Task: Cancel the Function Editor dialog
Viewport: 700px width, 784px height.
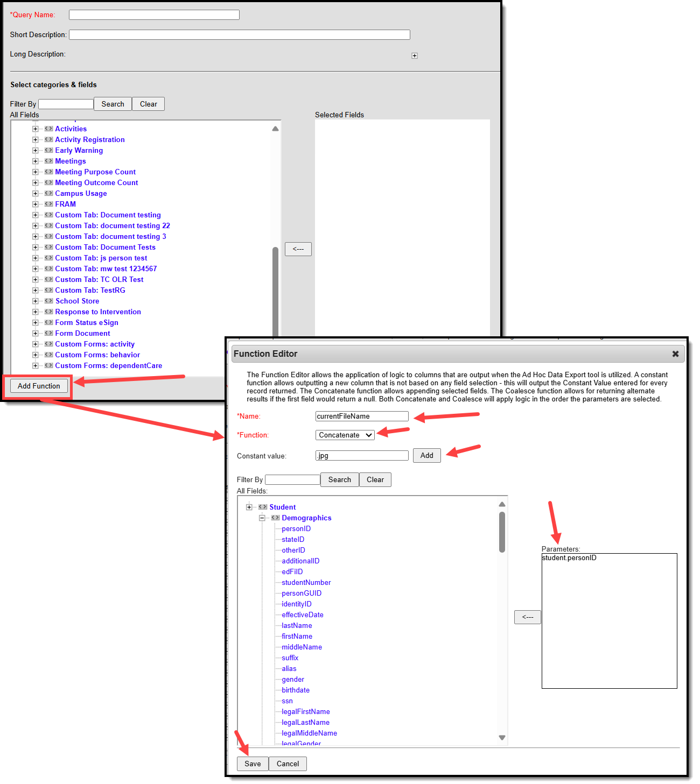Action: tap(288, 764)
